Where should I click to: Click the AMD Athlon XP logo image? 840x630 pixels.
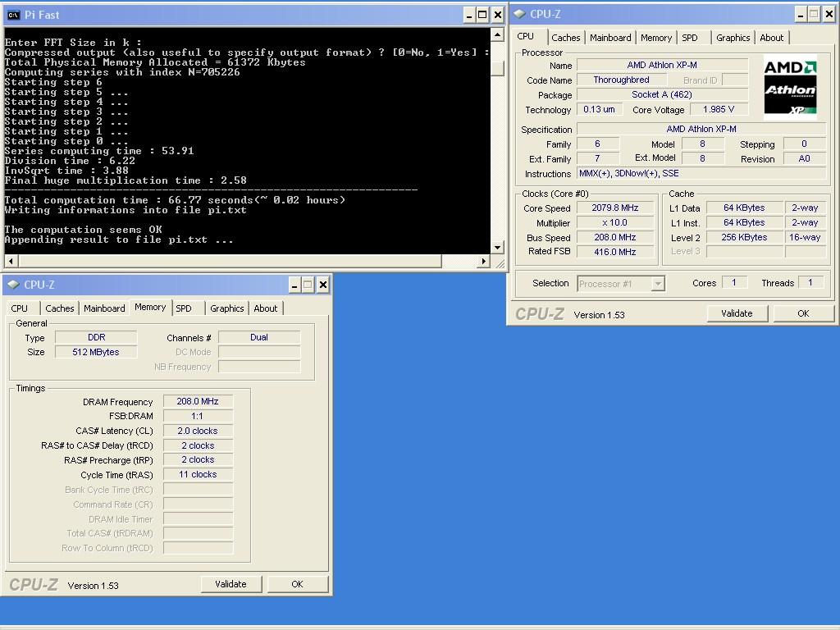(790, 87)
